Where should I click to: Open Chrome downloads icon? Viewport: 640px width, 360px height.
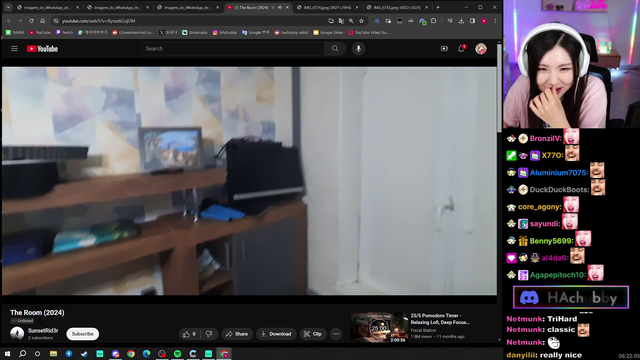pos(461,21)
